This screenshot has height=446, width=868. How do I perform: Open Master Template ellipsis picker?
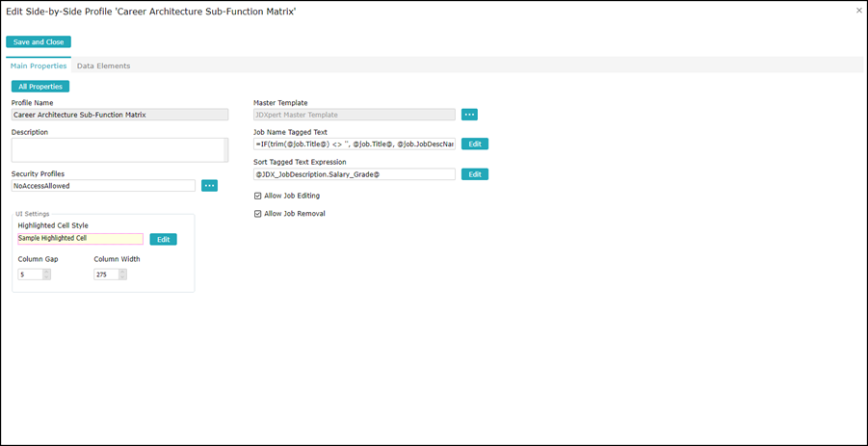click(469, 115)
